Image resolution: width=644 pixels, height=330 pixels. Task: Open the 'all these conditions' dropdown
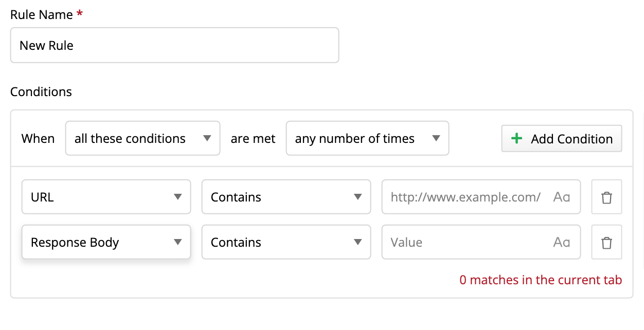click(142, 138)
